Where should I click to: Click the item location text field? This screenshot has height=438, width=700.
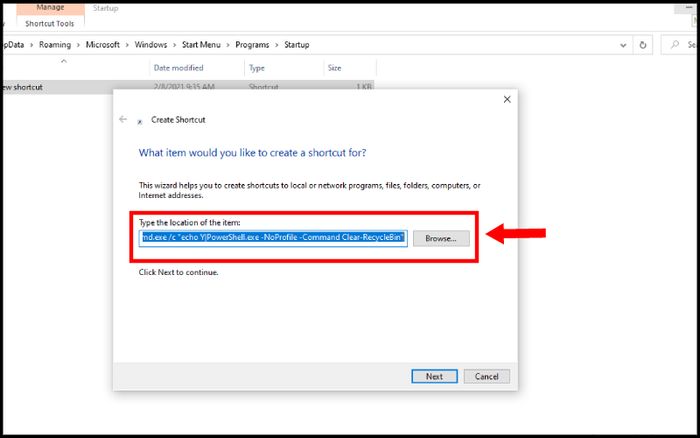click(x=273, y=238)
